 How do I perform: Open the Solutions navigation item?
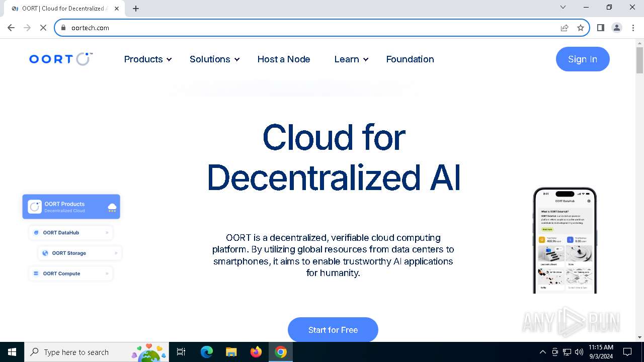(210, 59)
